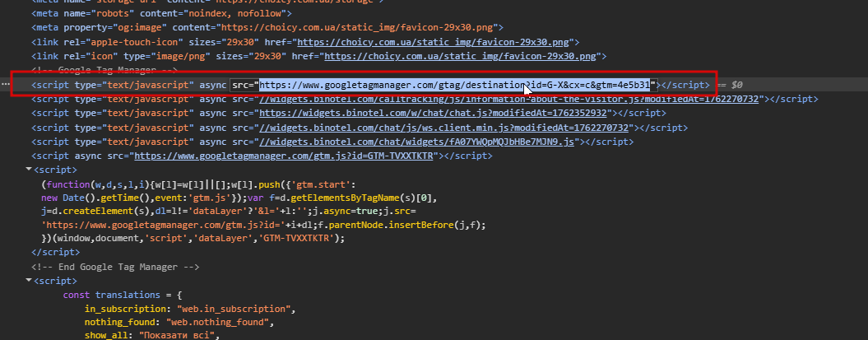The height and width of the screenshot is (340, 868).
Task: Open the apple-touch-icon favicon-29x30.png href link
Action: pos(433,42)
